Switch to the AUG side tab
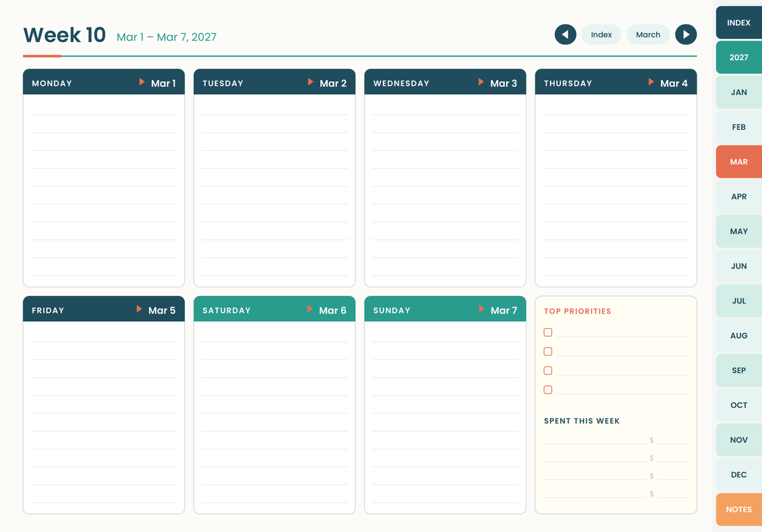This screenshot has height=532, width=762. [x=739, y=335]
